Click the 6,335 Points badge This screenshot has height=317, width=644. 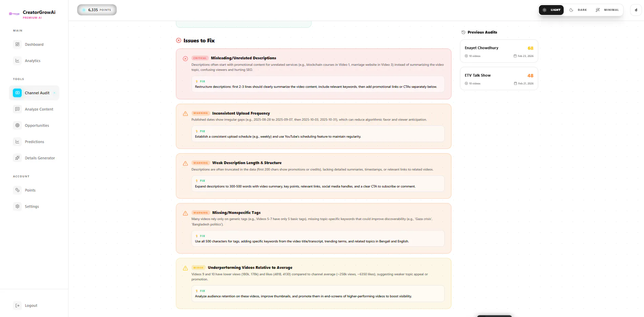(x=97, y=10)
